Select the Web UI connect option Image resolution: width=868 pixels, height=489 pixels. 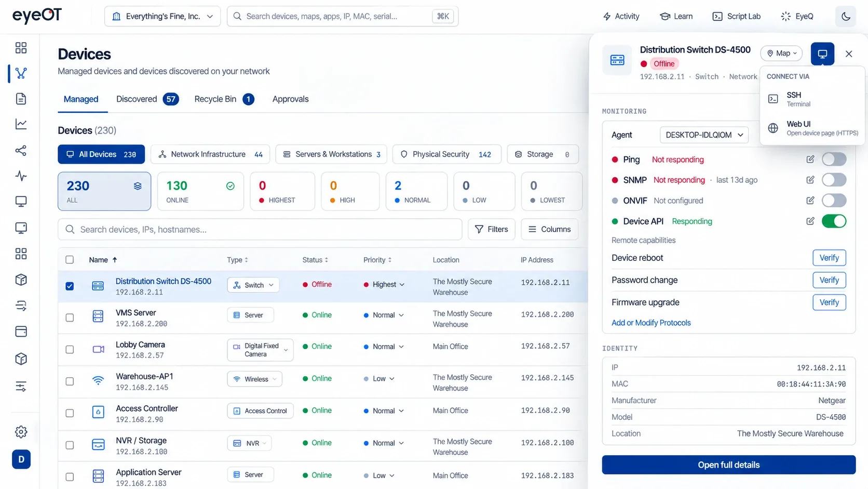coord(813,128)
